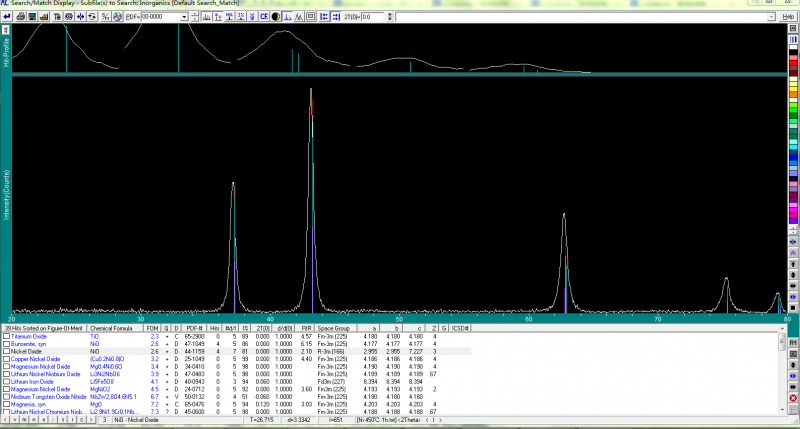The width and height of the screenshot is (800, 429).
Task: Click the four-arrow move icon
Action: [80, 17]
